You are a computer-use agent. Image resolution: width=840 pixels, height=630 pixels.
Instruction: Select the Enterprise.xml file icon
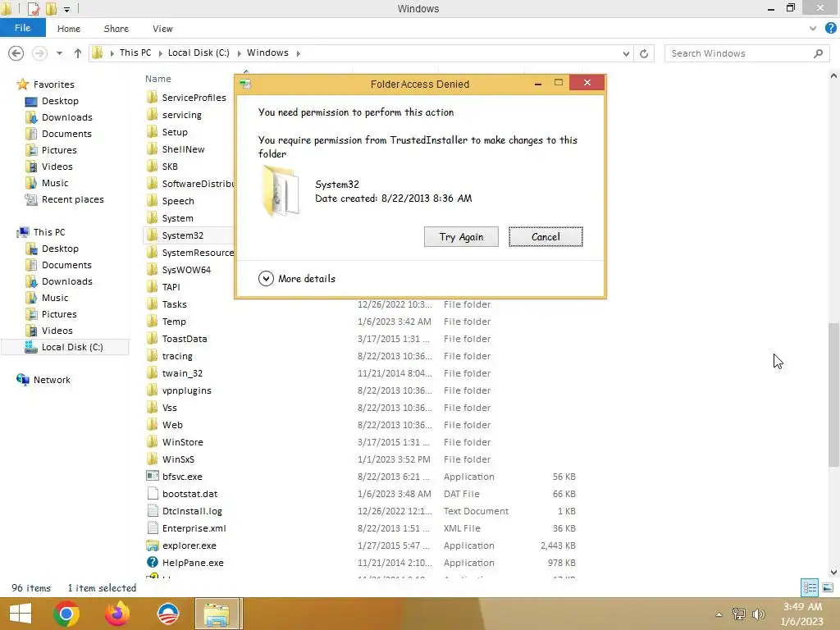(152, 527)
